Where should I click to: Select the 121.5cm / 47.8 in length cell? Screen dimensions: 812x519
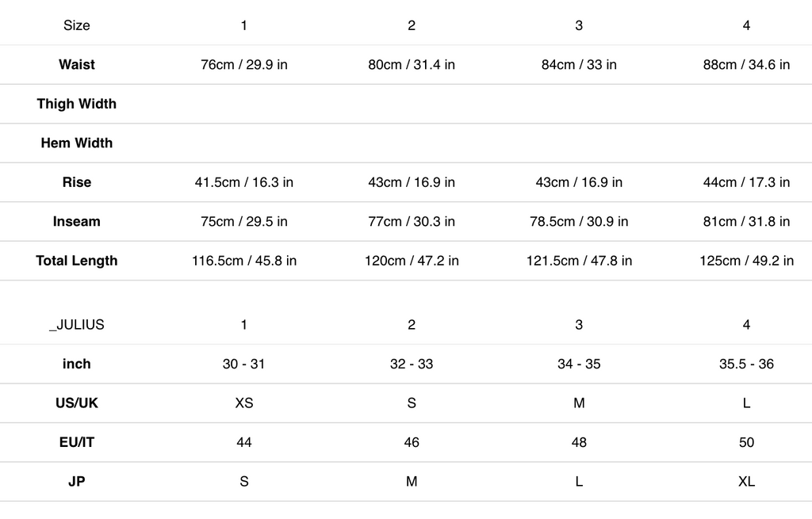click(579, 261)
